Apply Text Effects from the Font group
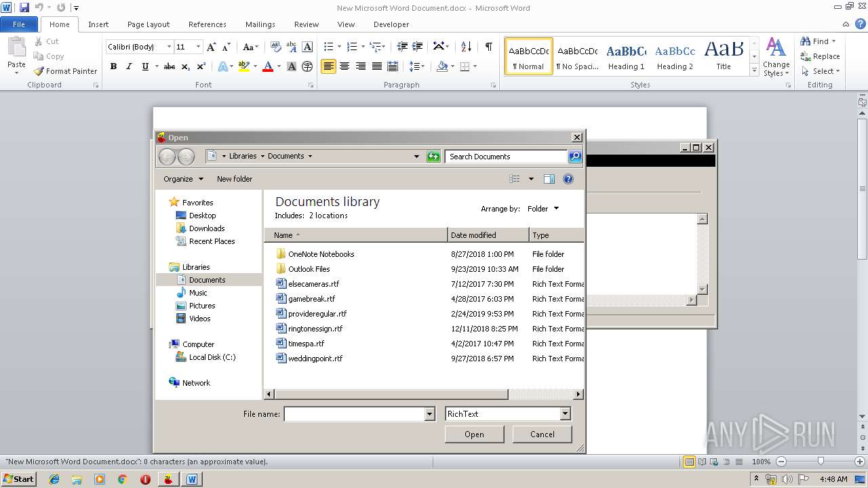The image size is (868, 488). (223, 66)
